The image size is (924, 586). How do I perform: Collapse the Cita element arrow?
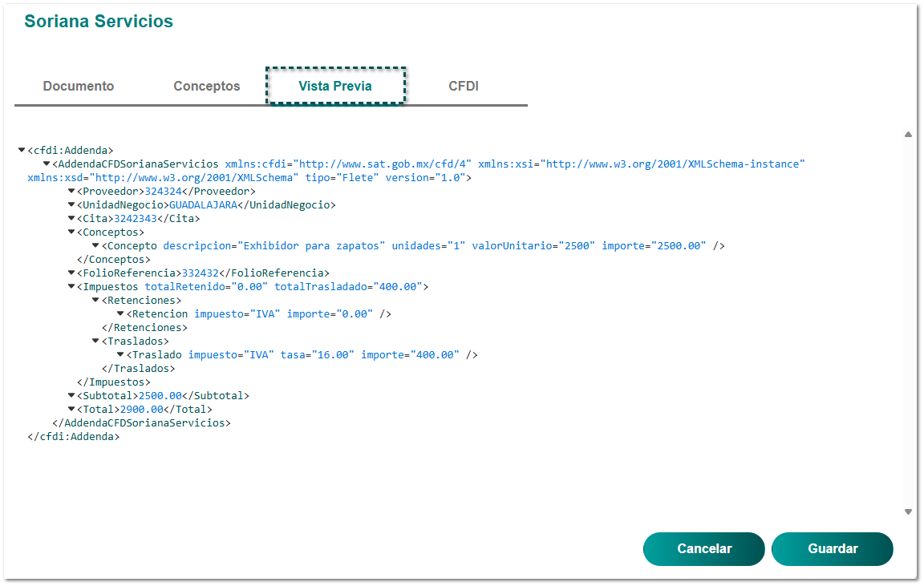(x=71, y=218)
